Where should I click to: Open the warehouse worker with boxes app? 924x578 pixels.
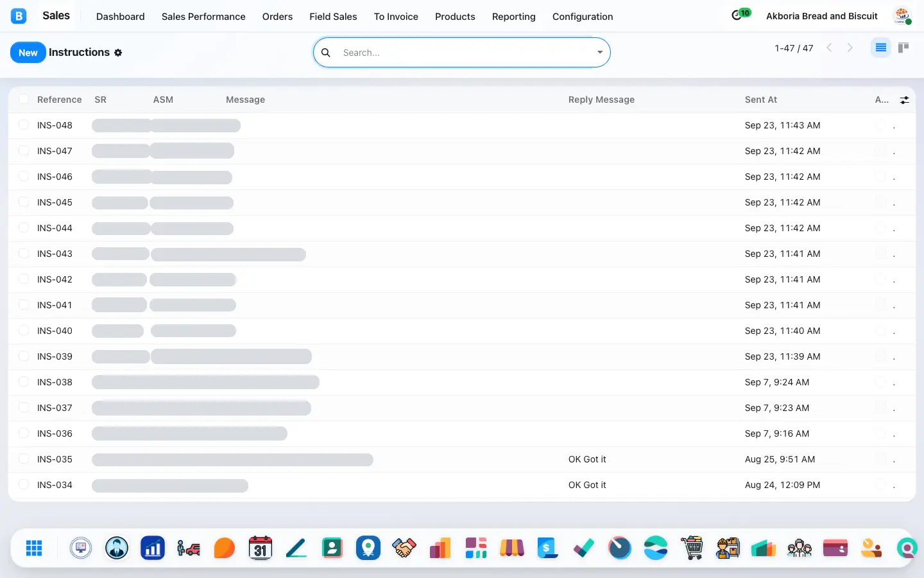[x=728, y=548]
